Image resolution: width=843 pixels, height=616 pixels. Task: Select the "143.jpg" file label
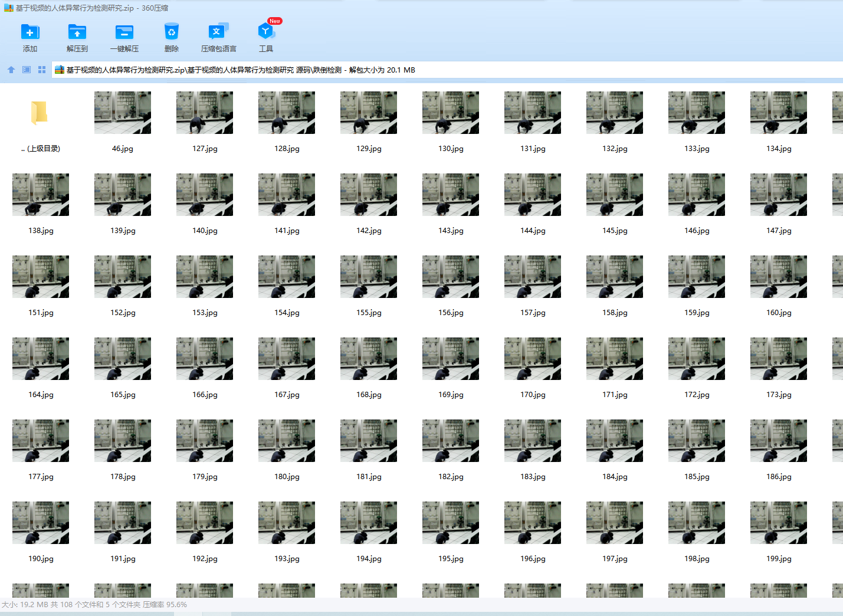pyautogui.click(x=451, y=231)
